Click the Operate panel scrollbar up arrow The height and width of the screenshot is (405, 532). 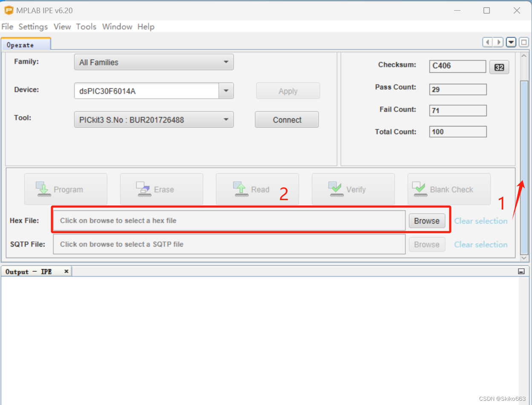[x=524, y=56]
